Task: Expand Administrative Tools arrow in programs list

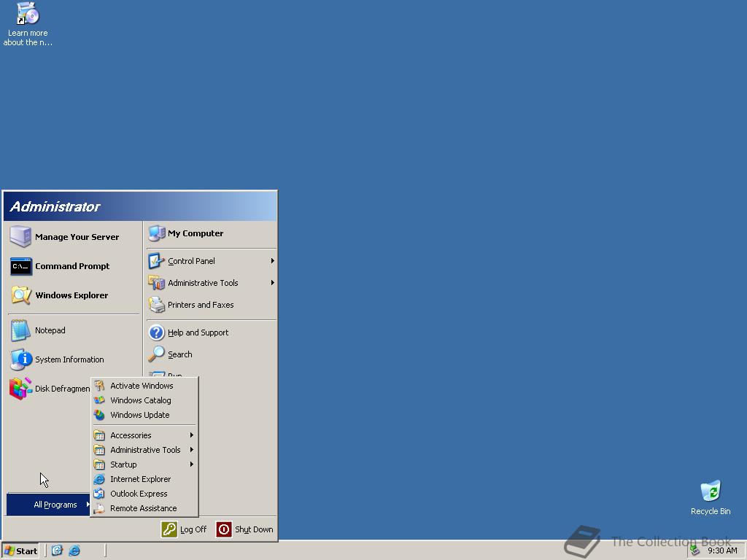Action: (192, 450)
